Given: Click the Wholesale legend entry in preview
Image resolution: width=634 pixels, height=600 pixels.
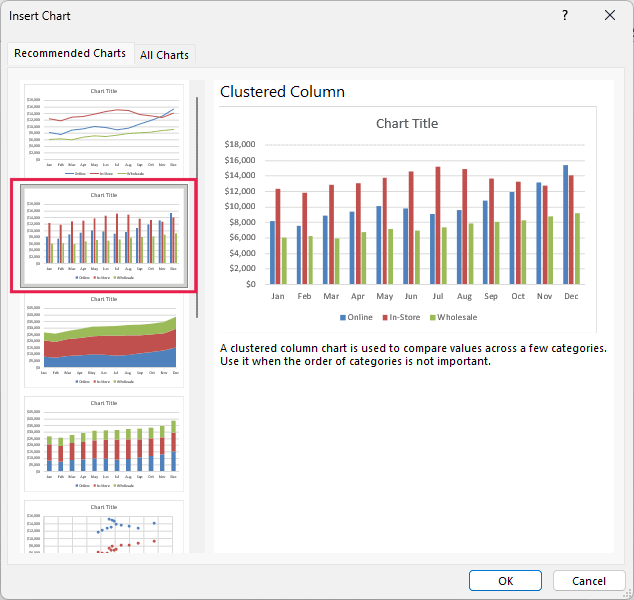Looking at the screenshot, I should click(x=453, y=317).
